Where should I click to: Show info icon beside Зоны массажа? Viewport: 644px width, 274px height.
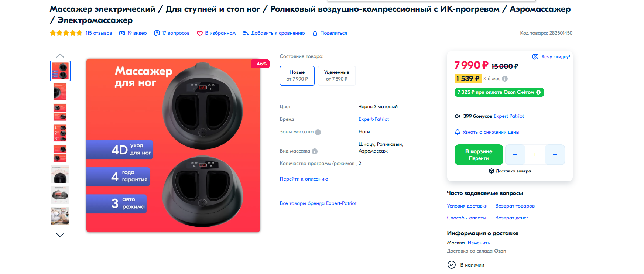tap(318, 132)
